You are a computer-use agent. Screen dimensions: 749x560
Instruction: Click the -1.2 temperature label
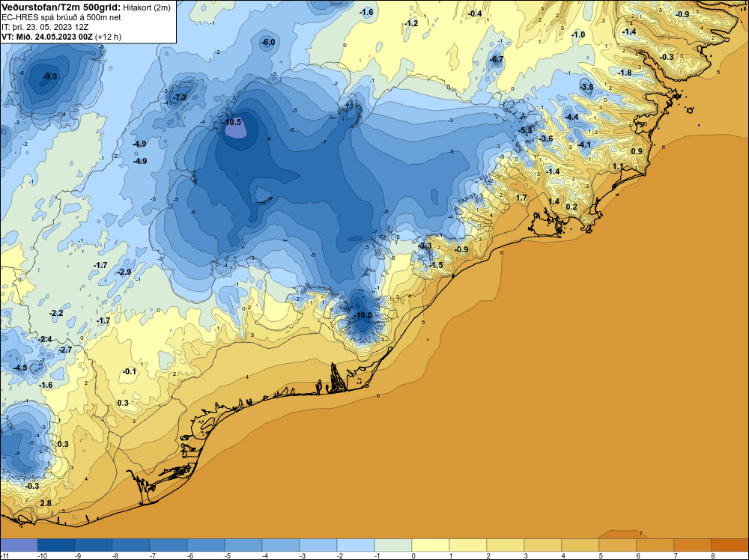(411, 23)
